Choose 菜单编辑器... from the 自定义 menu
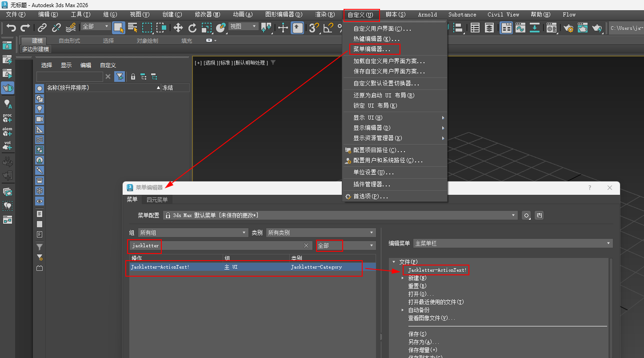This screenshot has width=644, height=358. [x=372, y=49]
